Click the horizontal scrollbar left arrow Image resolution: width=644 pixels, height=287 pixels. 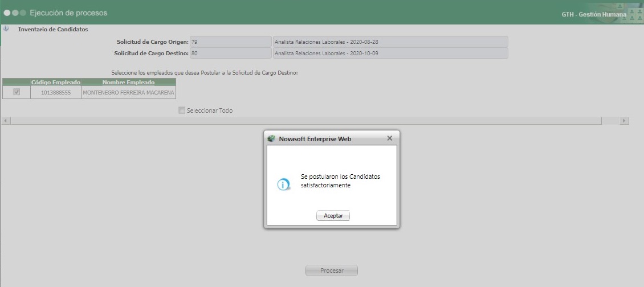point(6,121)
